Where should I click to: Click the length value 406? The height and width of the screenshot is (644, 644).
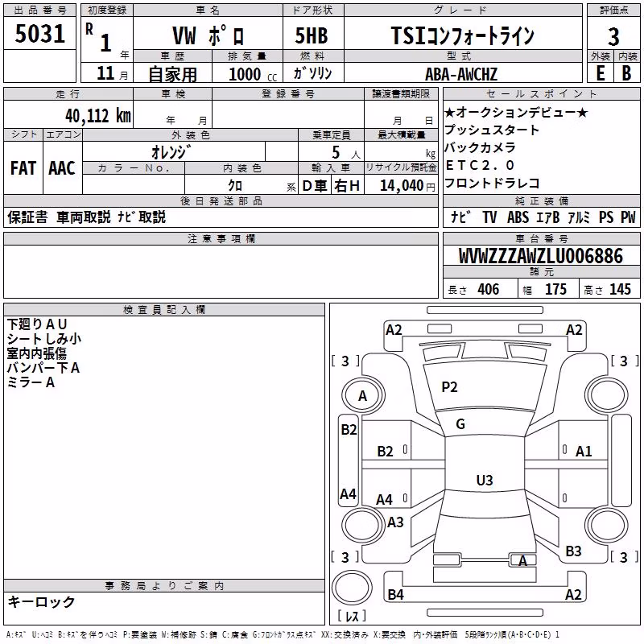[x=489, y=289]
